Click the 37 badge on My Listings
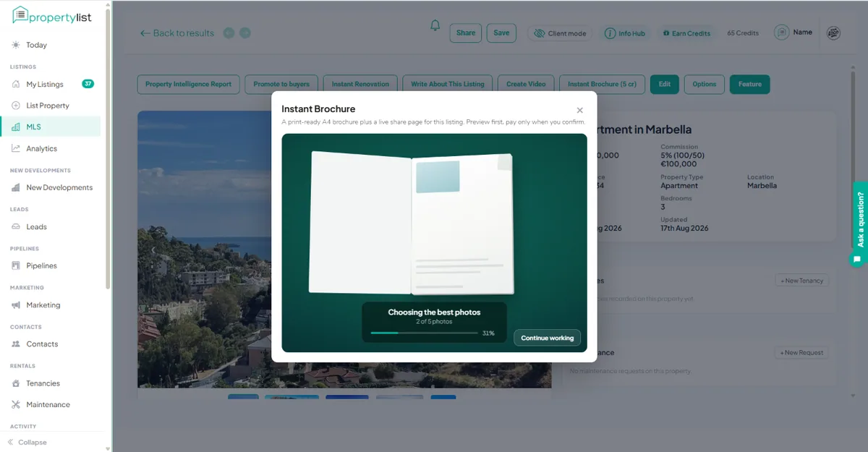 [88, 84]
